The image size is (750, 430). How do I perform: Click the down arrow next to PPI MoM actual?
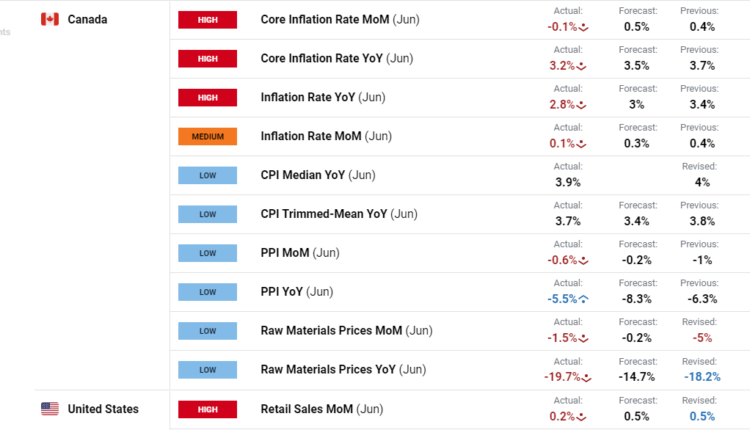584,260
